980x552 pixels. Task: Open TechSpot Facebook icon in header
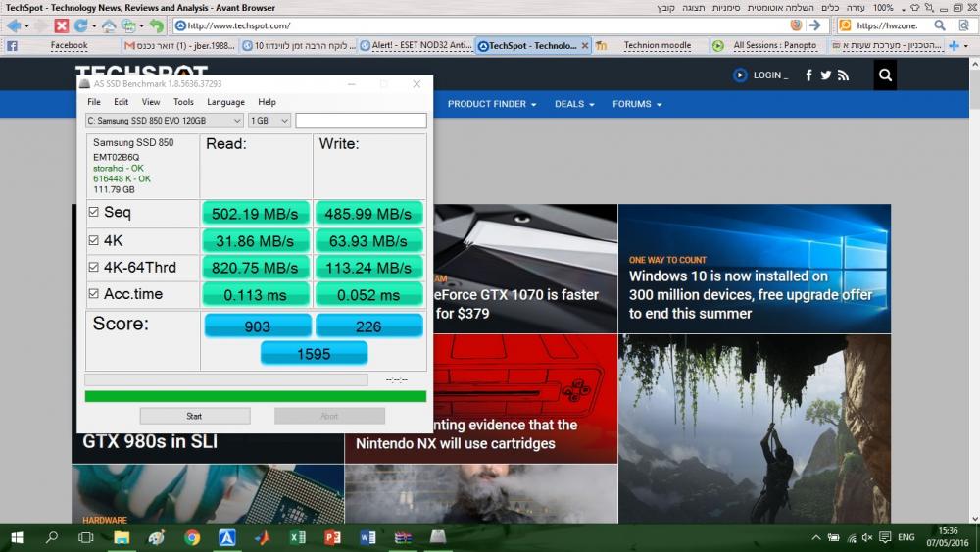[x=808, y=75]
